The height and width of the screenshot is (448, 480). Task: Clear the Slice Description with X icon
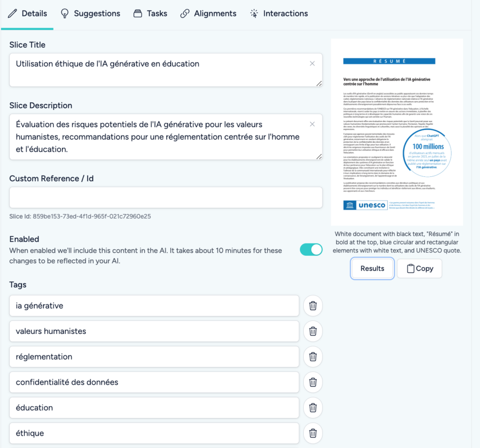[x=312, y=124]
